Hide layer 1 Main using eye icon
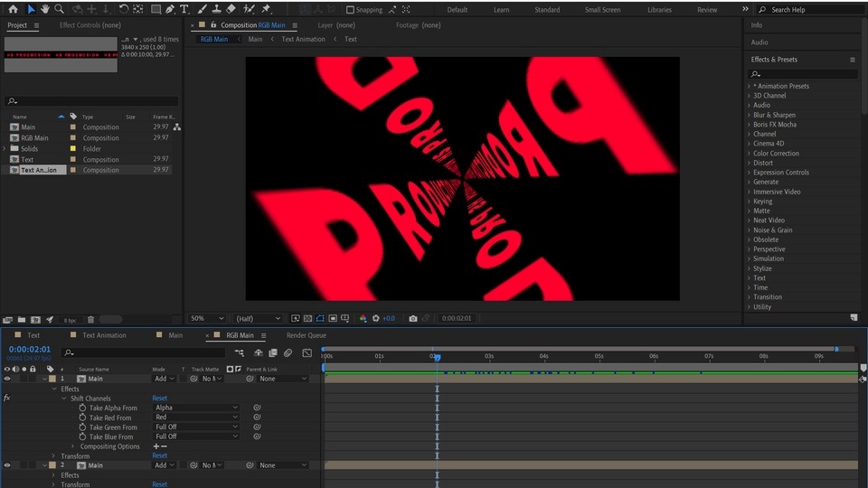Screen dimensions: 868x488 7,379
